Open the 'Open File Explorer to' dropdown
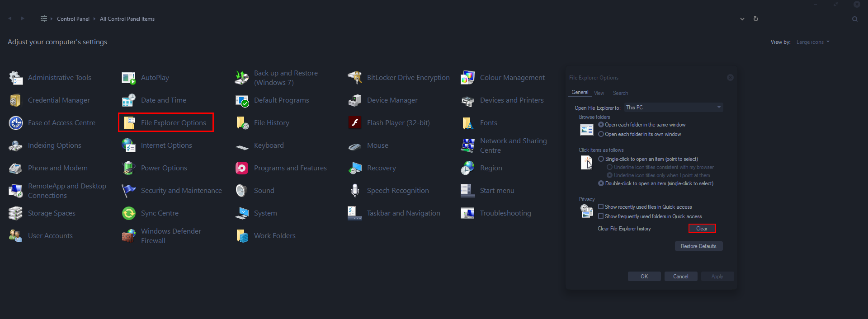Image resolution: width=868 pixels, height=319 pixels. click(x=674, y=108)
